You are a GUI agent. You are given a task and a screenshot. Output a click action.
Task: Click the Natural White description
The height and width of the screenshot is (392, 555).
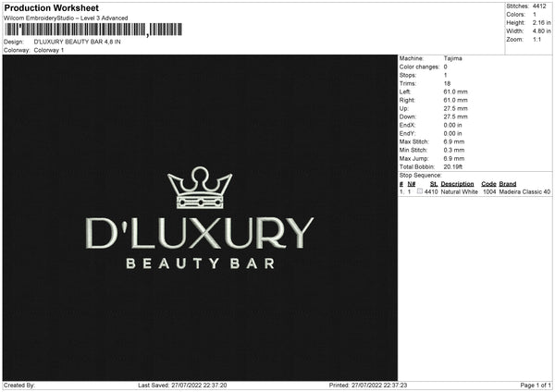(x=460, y=191)
